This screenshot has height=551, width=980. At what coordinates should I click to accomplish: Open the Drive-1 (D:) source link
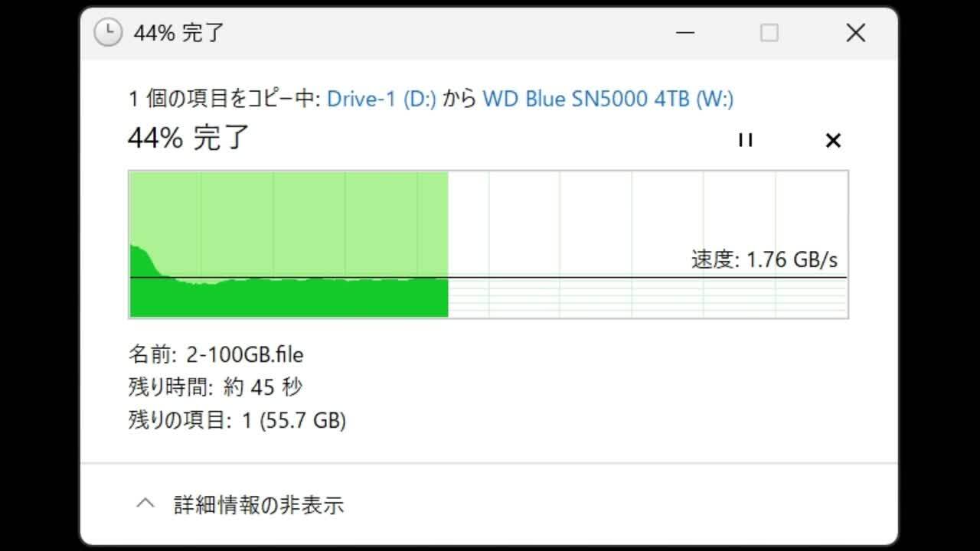pos(381,99)
